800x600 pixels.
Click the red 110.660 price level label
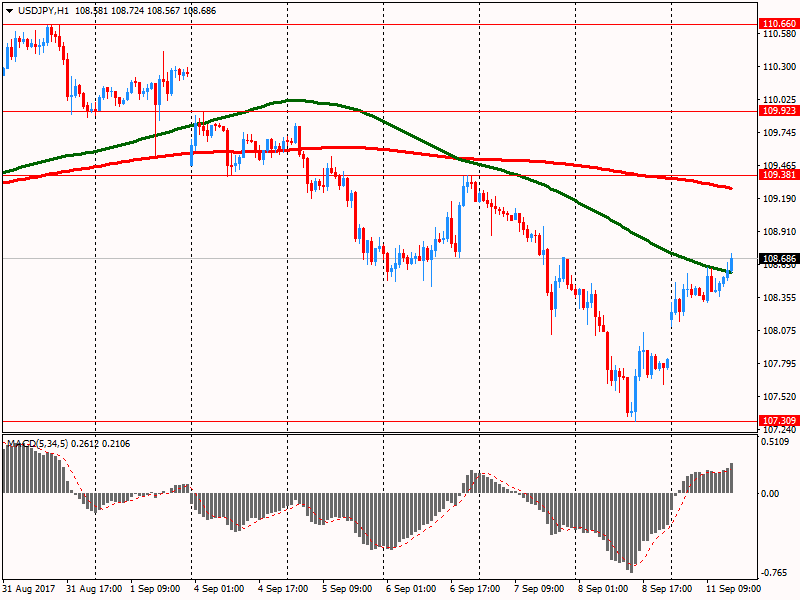coord(779,23)
